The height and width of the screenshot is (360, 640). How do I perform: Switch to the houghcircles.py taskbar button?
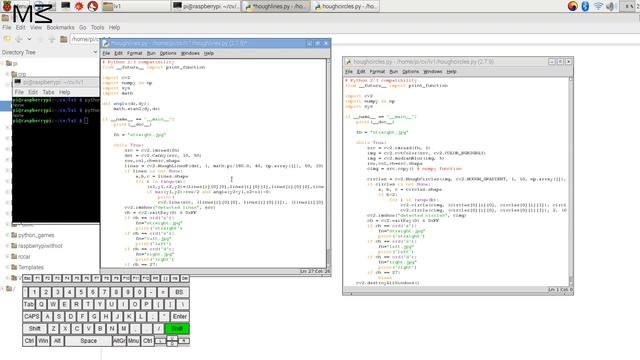(x=346, y=6)
